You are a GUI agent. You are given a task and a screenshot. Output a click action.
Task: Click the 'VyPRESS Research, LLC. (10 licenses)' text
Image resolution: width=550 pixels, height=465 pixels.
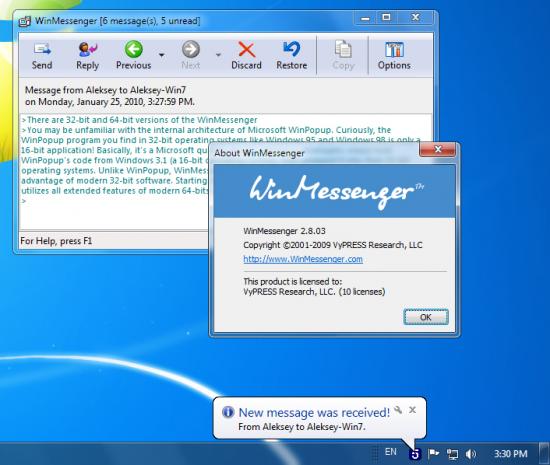[314, 292]
